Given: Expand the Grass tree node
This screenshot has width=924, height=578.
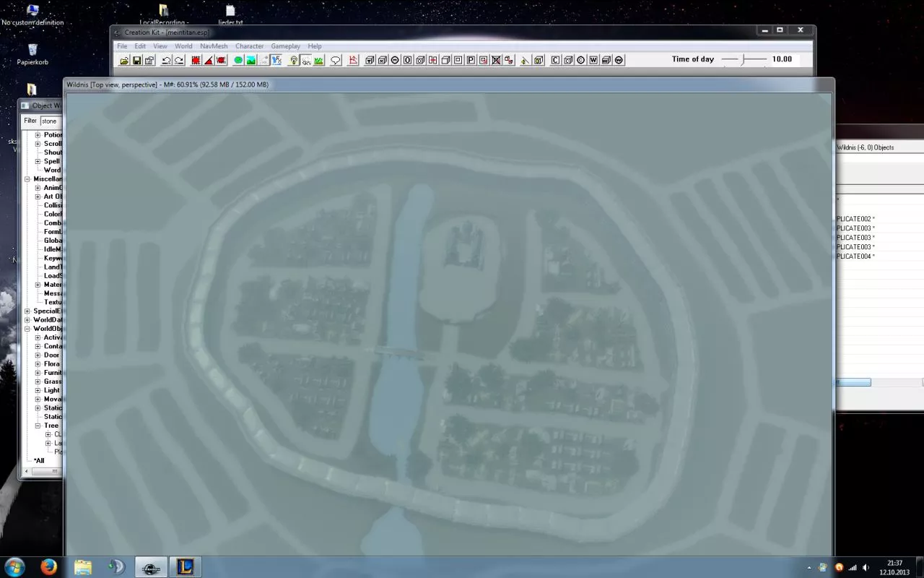Looking at the screenshot, I should pyautogui.click(x=38, y=381).
